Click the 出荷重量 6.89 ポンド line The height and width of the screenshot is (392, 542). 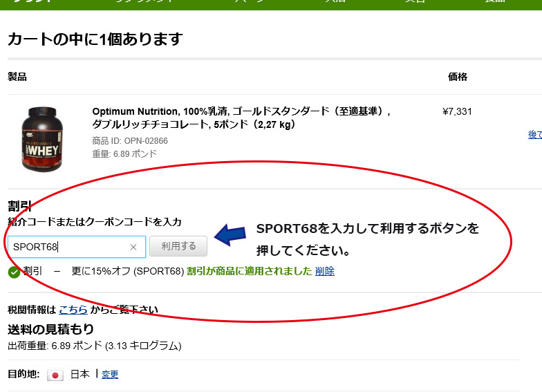[94, 346]
